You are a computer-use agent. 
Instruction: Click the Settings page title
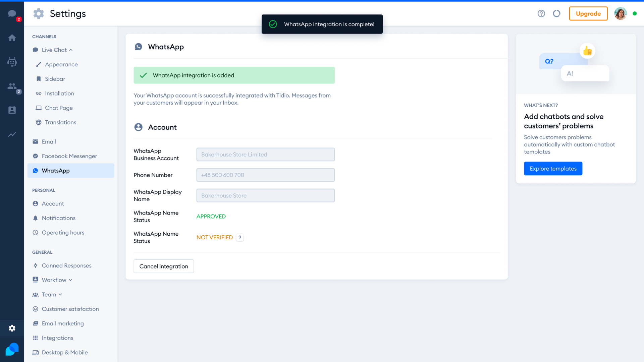[68, 13]
